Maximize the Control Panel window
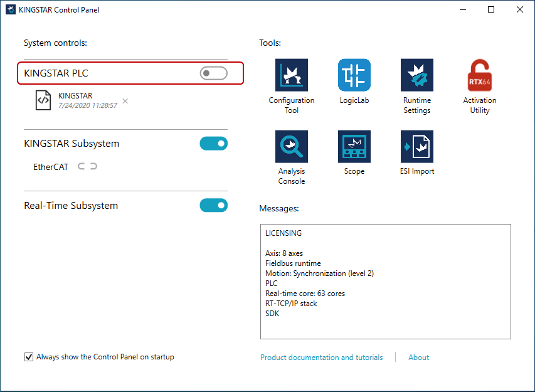 [x=491, y=9]
